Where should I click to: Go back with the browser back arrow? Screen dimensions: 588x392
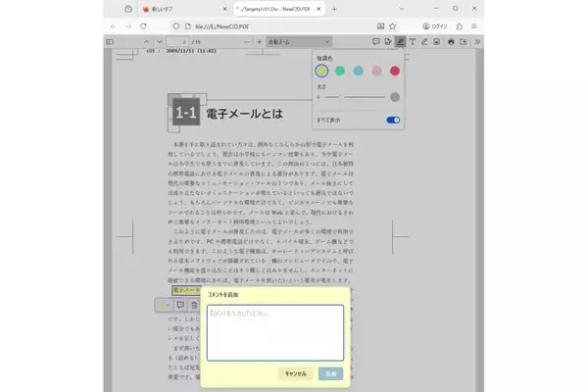click(x=114, y=26)
